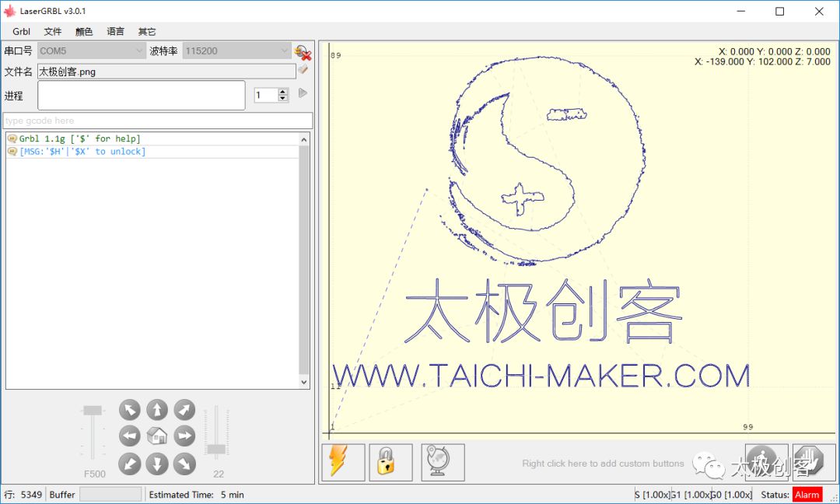Click the 进程 progress bar
Image resolution: width=840 pixels, height=504 pixels.
click(x=142, y=96)
